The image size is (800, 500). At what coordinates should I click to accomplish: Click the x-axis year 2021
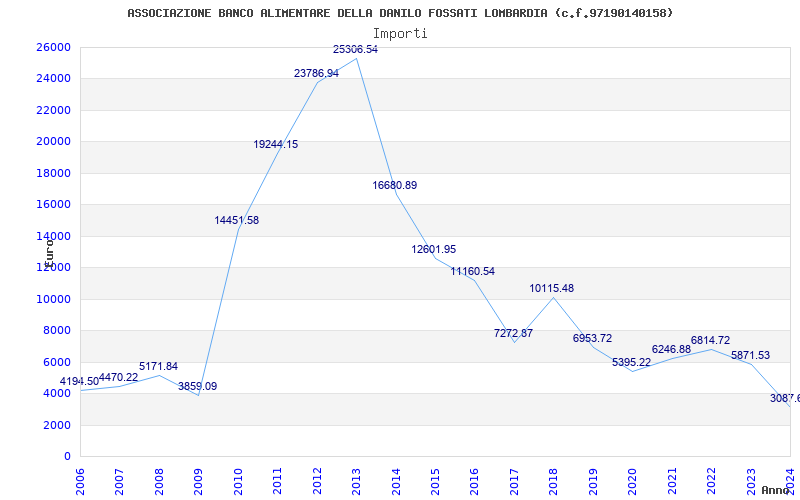671,482
